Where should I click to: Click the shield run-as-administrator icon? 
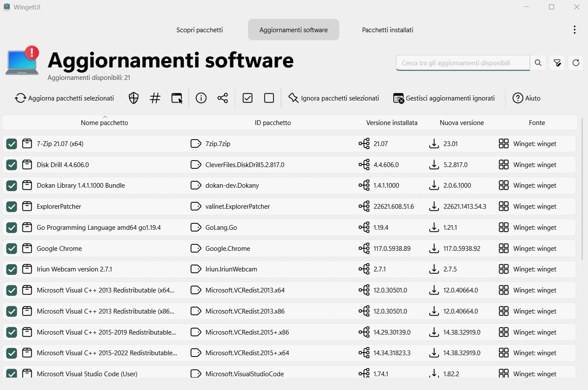click(134, 98)
